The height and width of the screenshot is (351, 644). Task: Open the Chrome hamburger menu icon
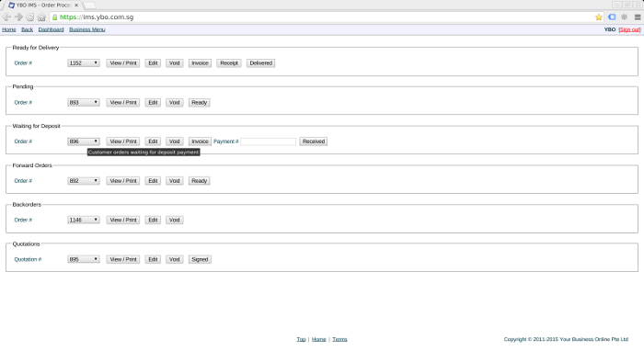[x=638, y=17]
